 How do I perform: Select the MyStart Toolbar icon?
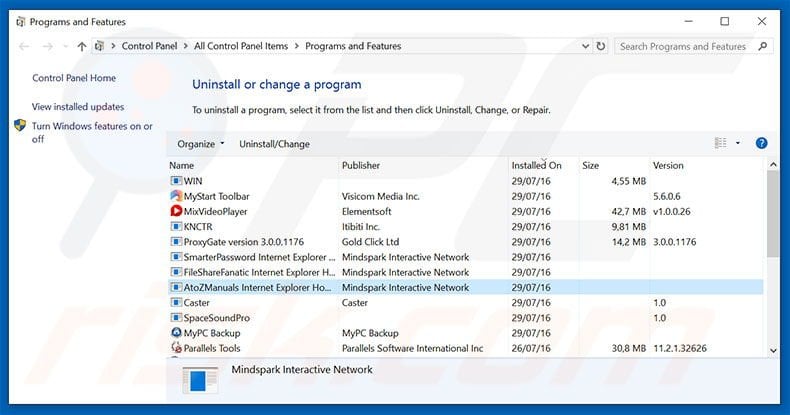point(176,196)
